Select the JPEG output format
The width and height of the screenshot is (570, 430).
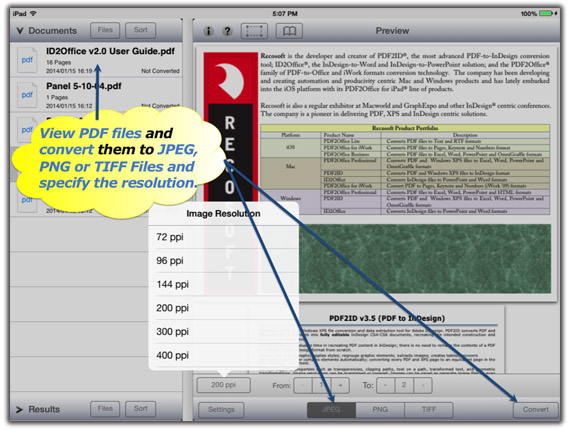(x=331, y=410)
